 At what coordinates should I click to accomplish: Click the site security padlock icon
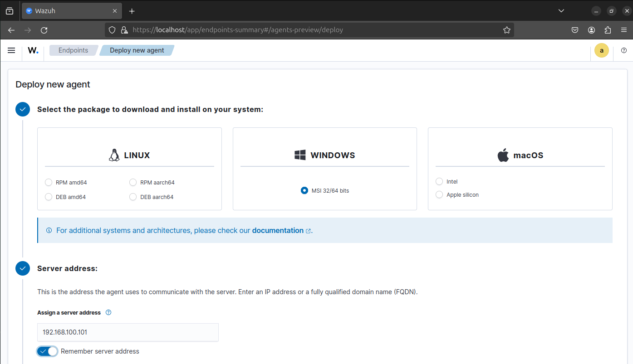coord(124,30)
